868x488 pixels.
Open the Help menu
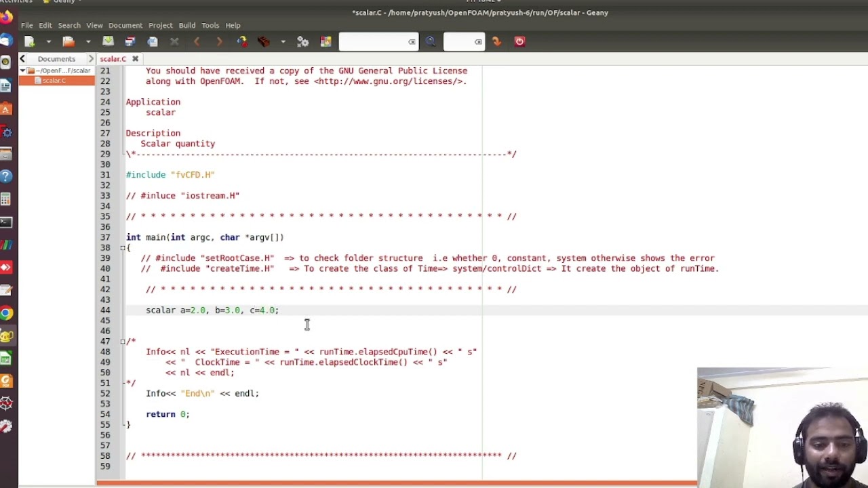233,25
